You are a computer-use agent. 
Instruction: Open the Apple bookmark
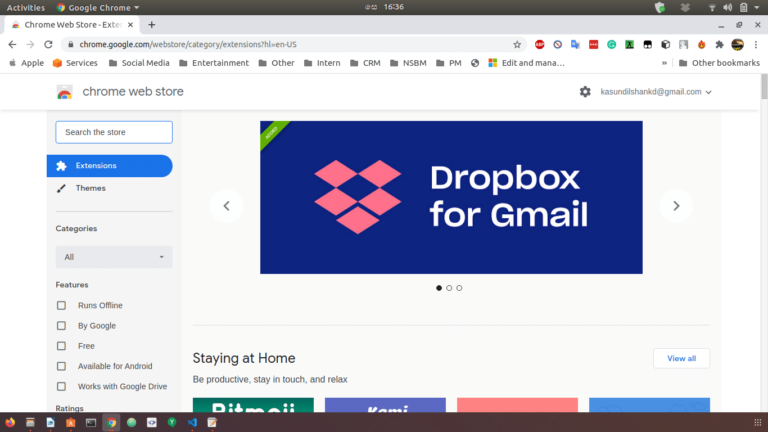[26, 63]
